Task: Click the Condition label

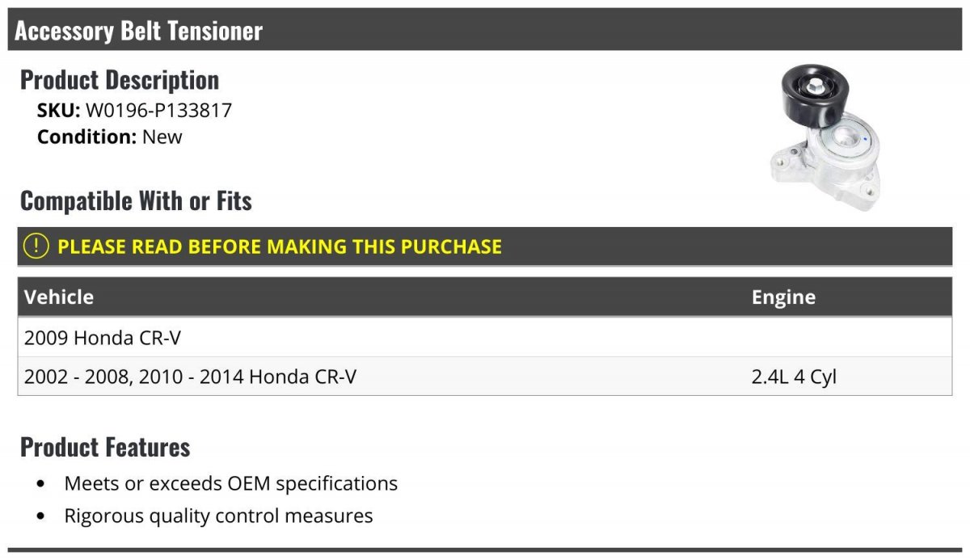Action: pyautogui.click(x=87, y=137)
